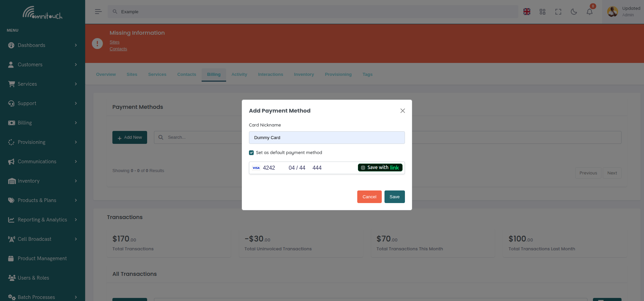Tick the Save with link checkbox

[x=363, y=168]
